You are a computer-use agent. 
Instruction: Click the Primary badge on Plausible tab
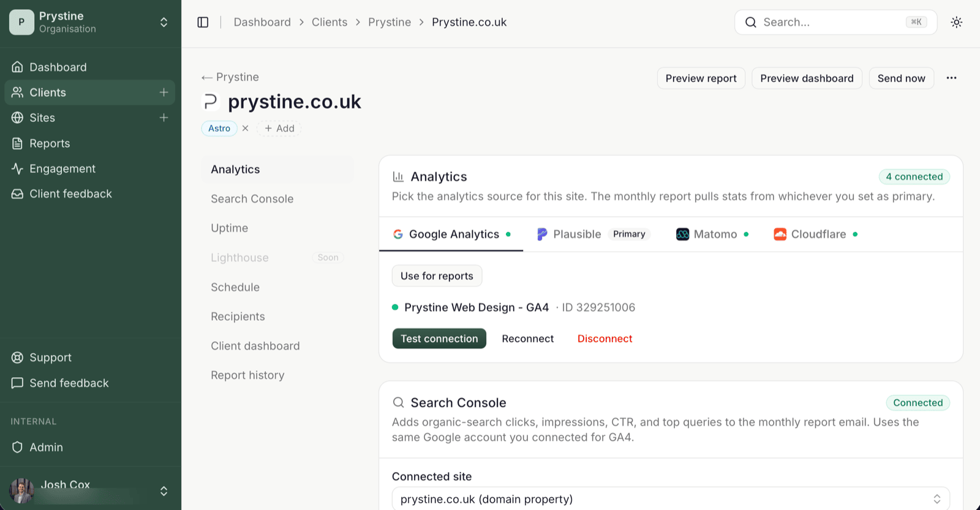629,234
